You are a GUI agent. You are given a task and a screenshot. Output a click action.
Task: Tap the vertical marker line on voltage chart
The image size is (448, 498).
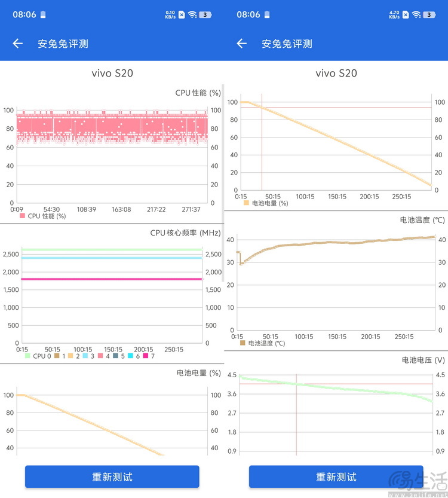[296, 414]
